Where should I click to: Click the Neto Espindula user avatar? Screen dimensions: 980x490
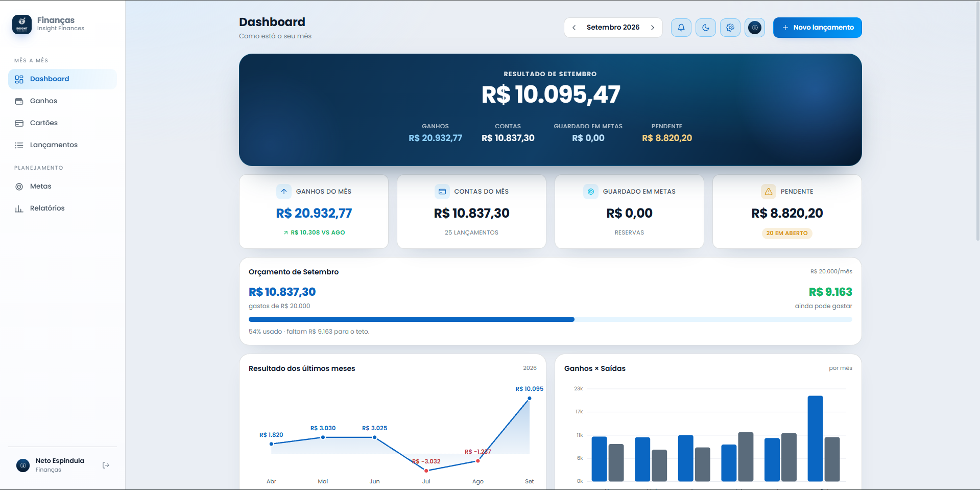point(23,465)
